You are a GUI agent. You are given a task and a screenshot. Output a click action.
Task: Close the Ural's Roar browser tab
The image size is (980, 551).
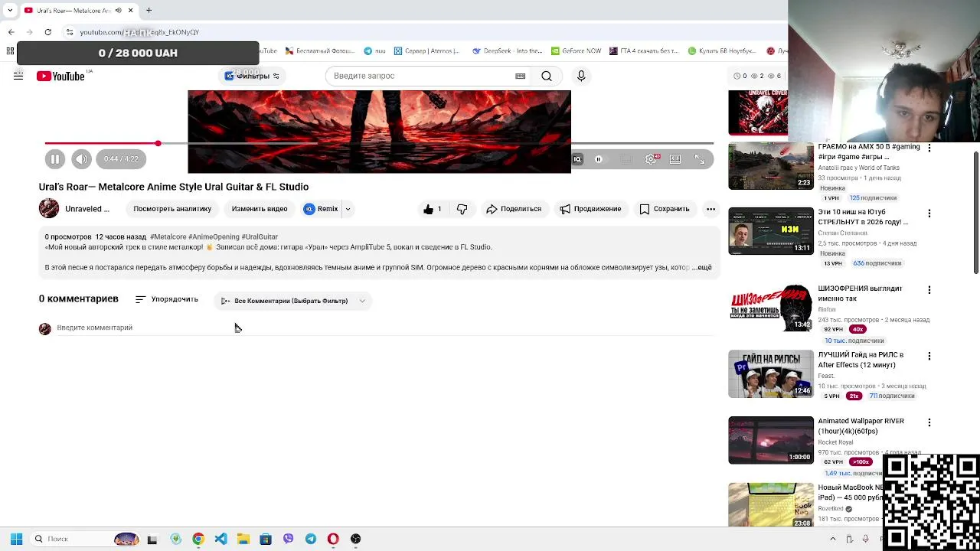[x=130, y=11]
